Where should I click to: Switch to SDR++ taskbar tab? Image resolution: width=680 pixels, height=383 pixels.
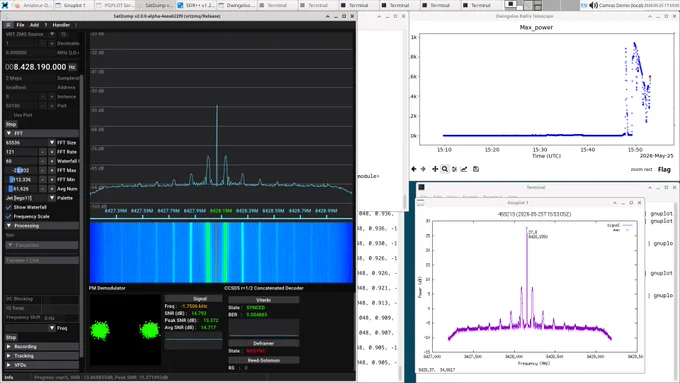[x=196, y=5]
